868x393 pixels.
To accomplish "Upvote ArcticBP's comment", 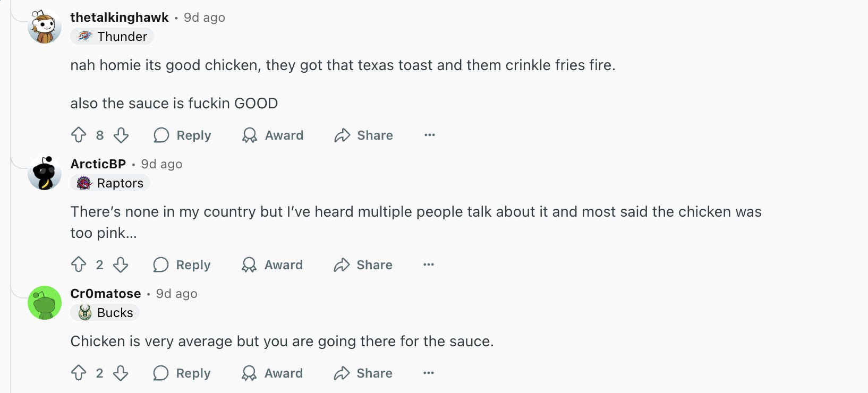I will pos(79,264).
